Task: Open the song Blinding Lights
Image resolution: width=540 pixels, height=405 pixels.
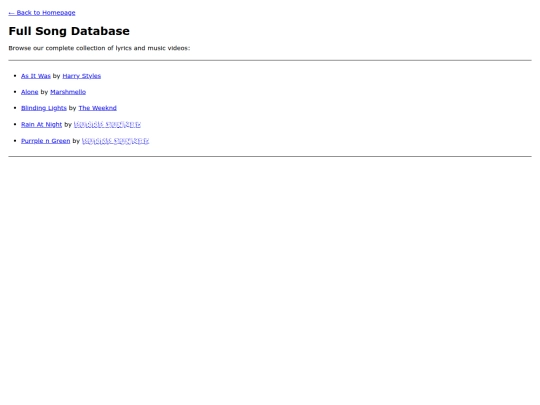Action: pos(44,108)
